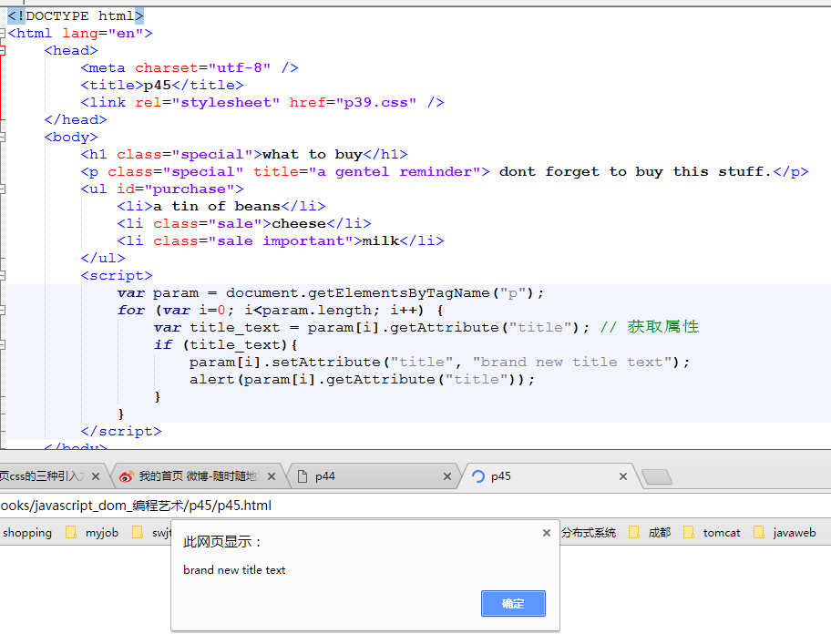Collapse the <ul id="purchase"> fold marker
The width and height of the screenshot is (831, 644).
(x=2, y=189)
